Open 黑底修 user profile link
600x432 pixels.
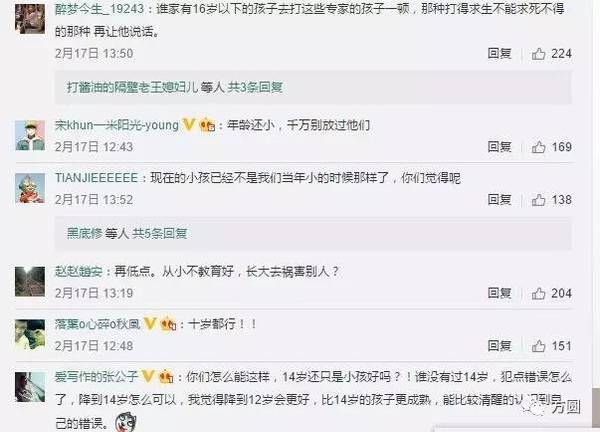[85, 233]
